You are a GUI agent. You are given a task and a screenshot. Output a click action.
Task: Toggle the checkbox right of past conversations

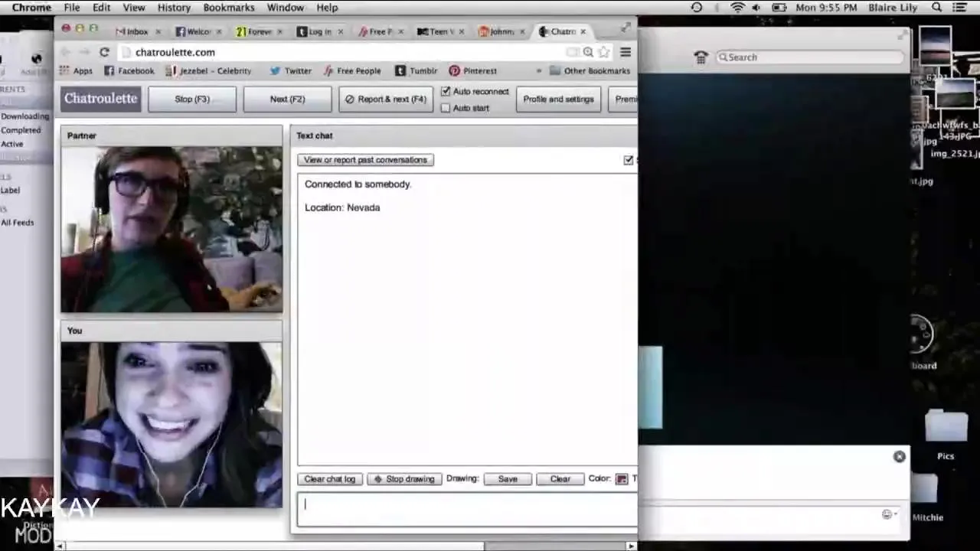tap(629, 160)
